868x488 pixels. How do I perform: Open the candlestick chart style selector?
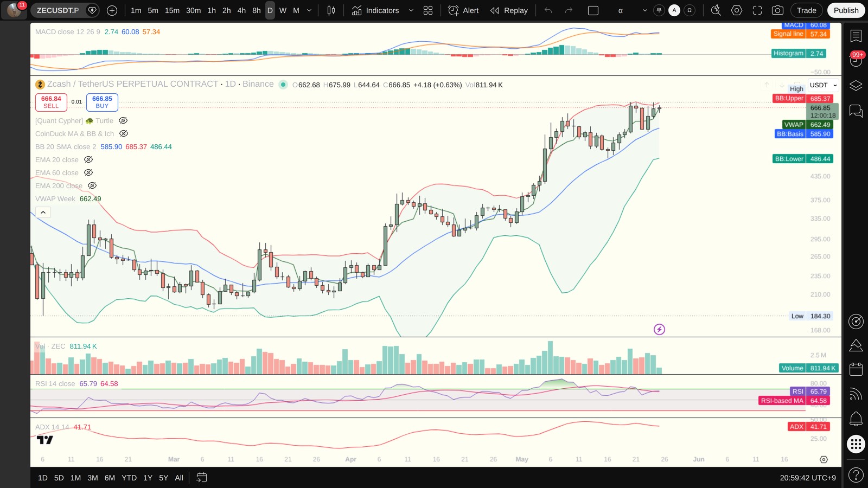331,10
